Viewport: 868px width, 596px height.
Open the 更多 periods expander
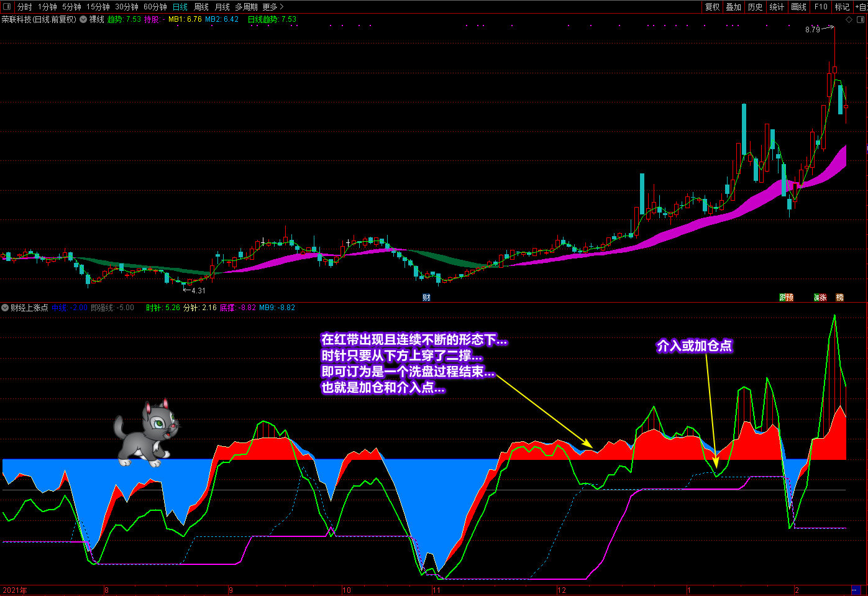[273, 7]
